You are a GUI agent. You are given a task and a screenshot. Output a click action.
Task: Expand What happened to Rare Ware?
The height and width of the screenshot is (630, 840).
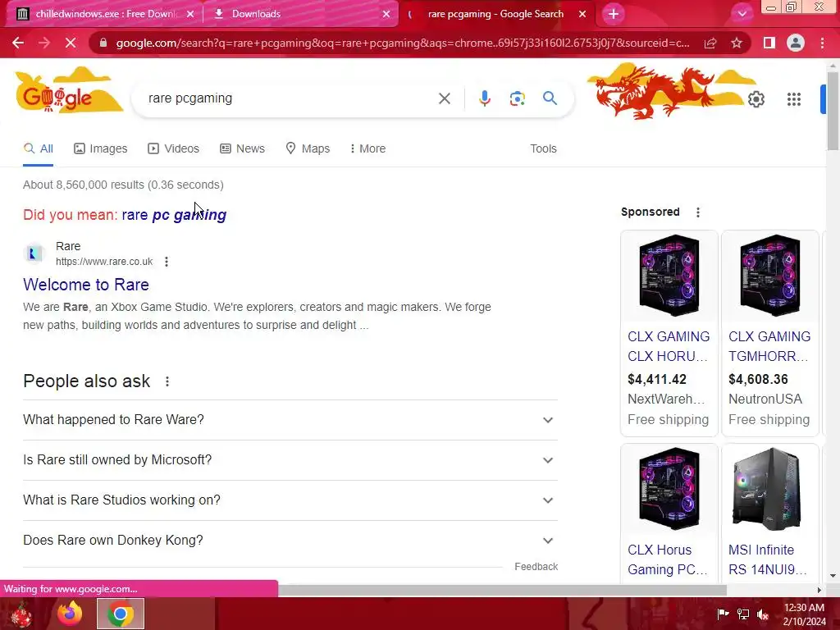(x=290, y=419)
